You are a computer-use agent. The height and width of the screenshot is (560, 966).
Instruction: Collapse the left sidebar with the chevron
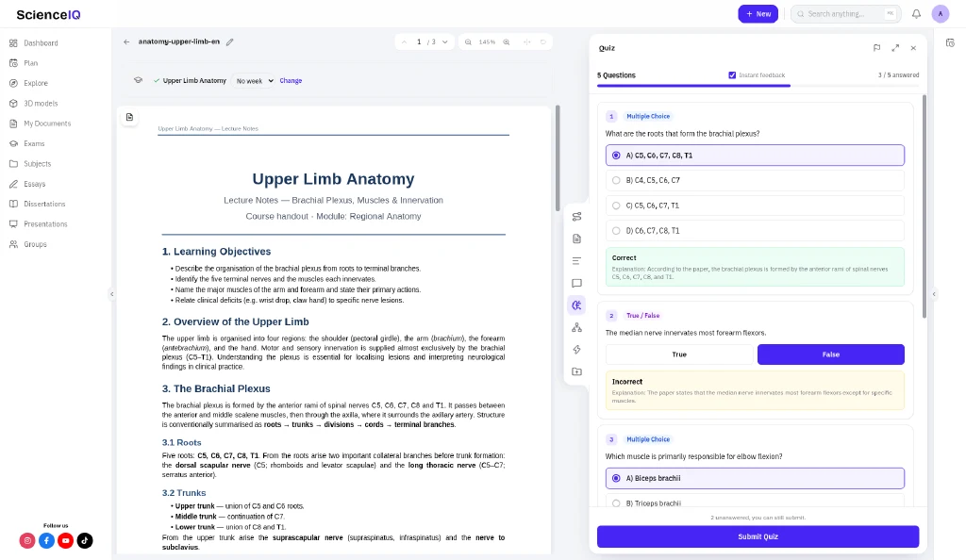coord(111,294)
